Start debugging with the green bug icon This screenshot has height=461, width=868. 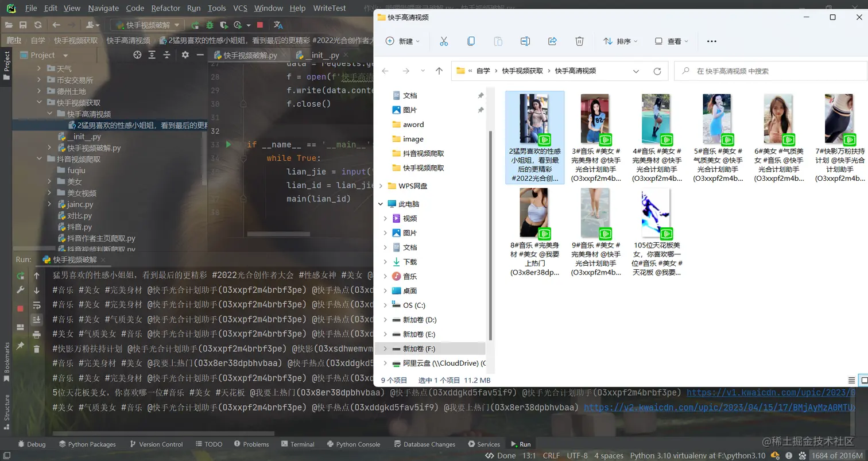tap(210, 25)
